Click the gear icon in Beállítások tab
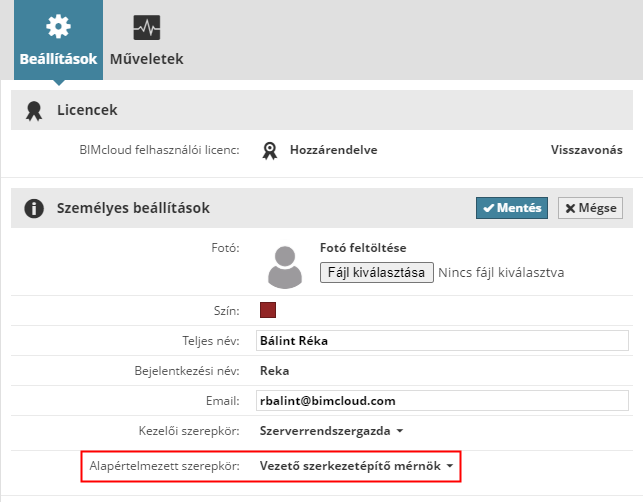The image size is (643, 502). point(59,27)
